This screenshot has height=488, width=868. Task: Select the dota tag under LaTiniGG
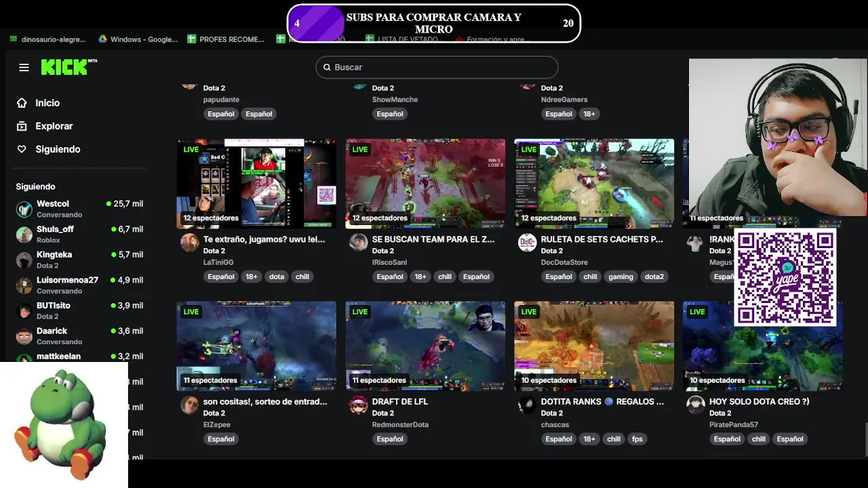tap(277, 277)
